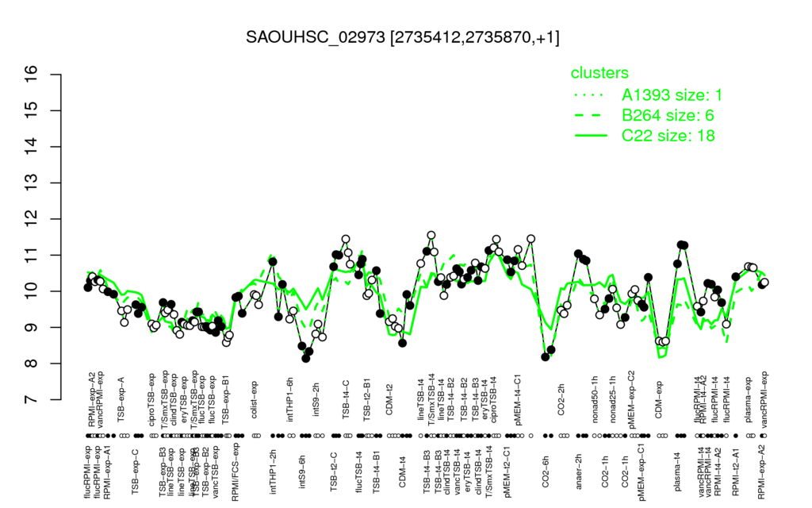Click x-axis label 'CDM-t2'

click(390, 401)
